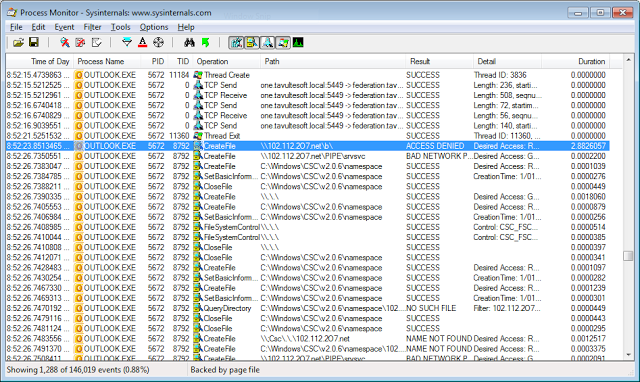Toggle event capture via magnifier icon
640x382 pixels.
click(x=64, y=42)
